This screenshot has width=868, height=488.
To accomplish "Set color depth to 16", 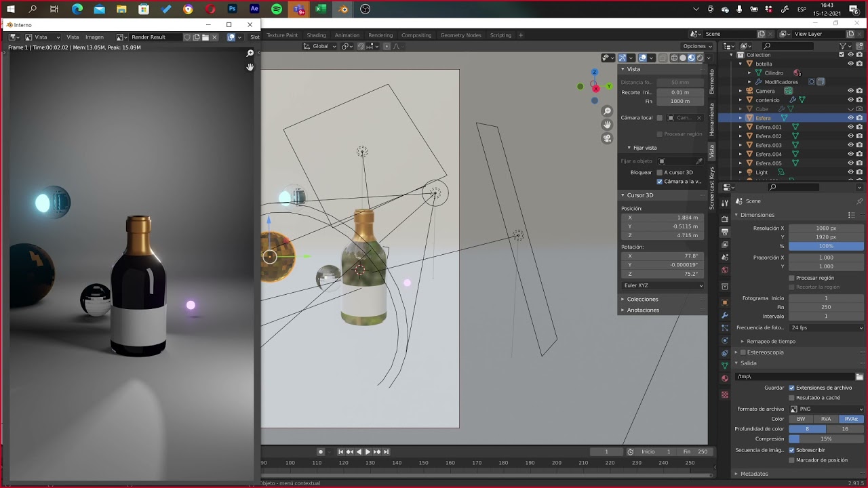I will [845, 429].
